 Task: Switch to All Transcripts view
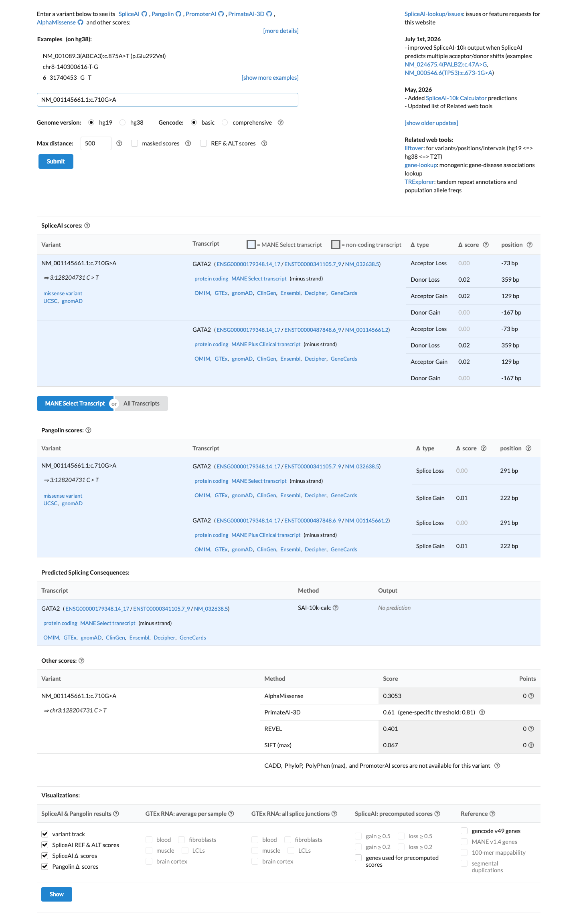[141, 403]
